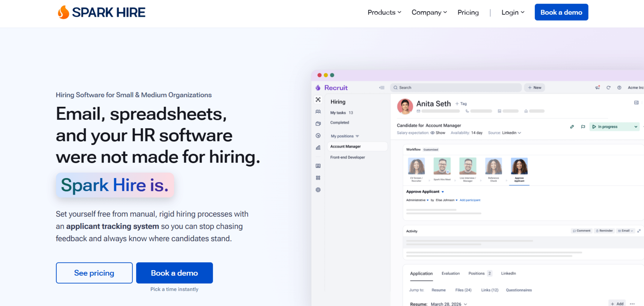Image resolution: width=644 pixels, height=306 pixels.
Task: Jump to Files (24)
Action: pyautogui.click(x=463, y=290)
